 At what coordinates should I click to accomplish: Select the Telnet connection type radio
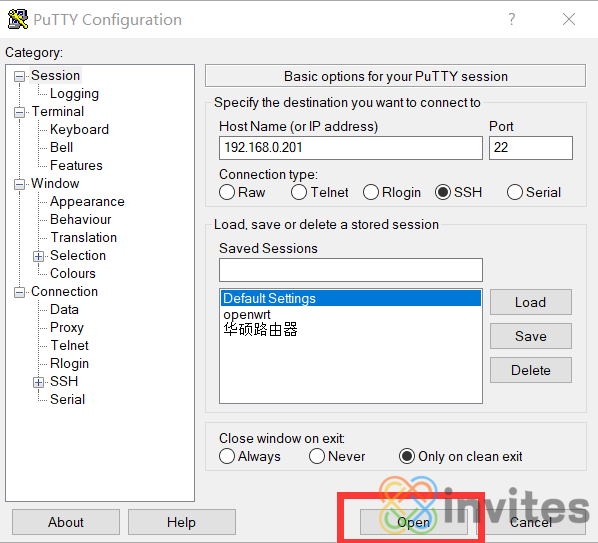point(299,192)
